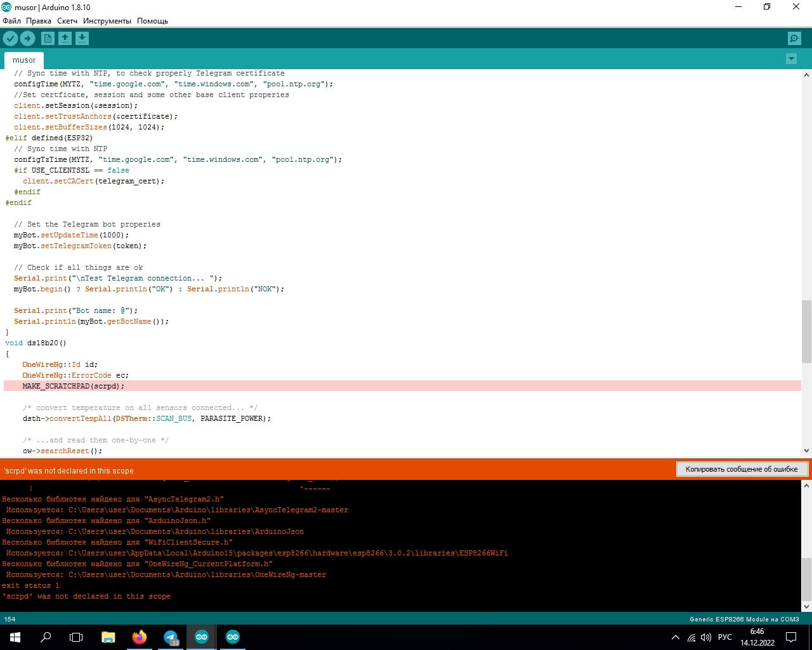
Task: Open the taskbar clock showing 6:46
Action: (757, 637)
